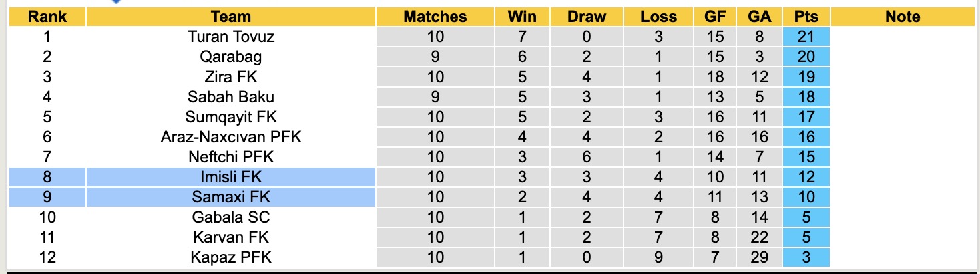Click the Win column header
980x274 pixels.
[522, 17]
